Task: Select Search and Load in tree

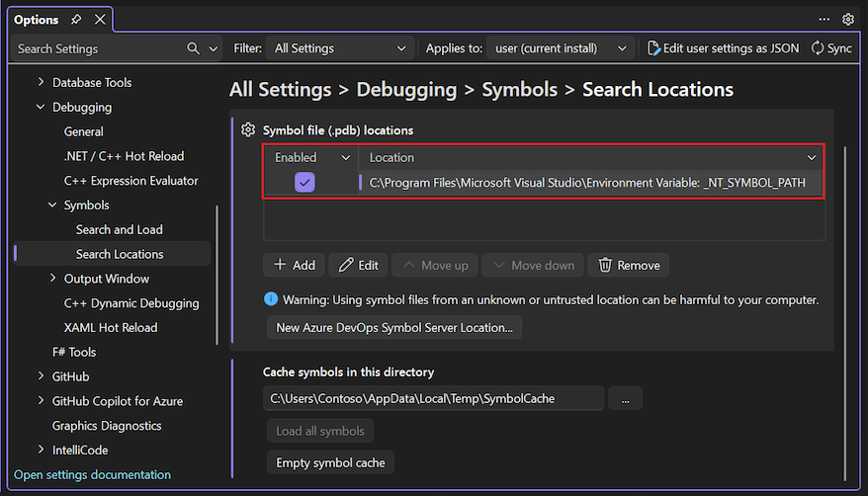Action: tap(119, 229)
